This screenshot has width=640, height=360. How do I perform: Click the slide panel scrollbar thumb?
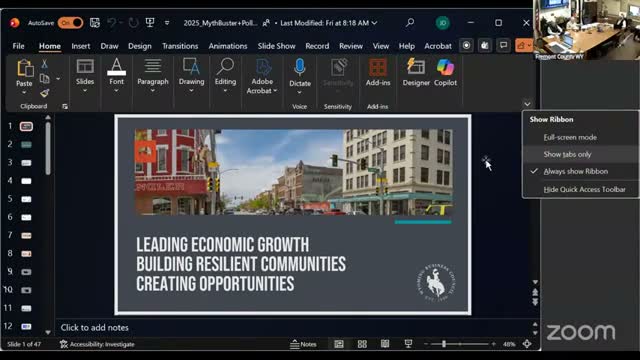point(48,149)
